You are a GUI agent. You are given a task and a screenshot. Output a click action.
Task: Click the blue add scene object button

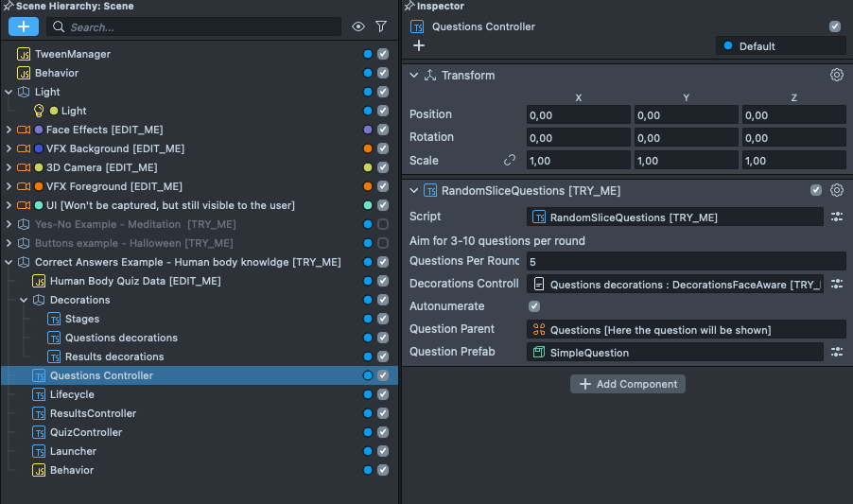24,26
